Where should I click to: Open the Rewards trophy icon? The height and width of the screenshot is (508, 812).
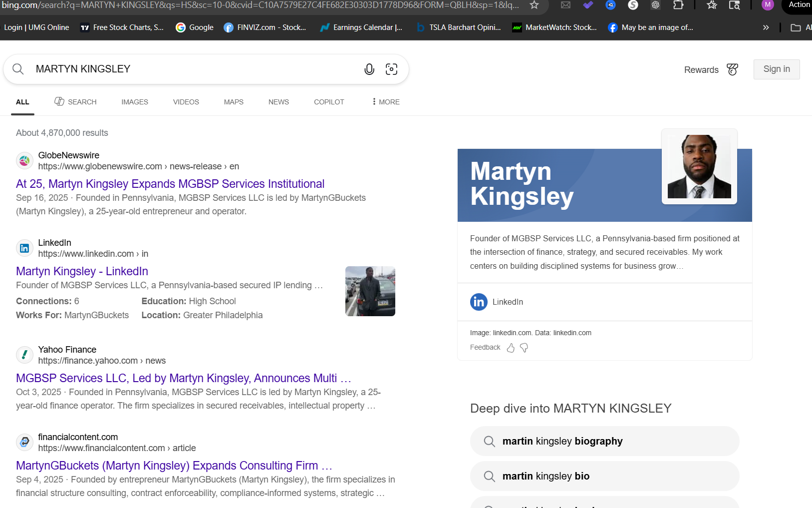click(x=732, y=69)
